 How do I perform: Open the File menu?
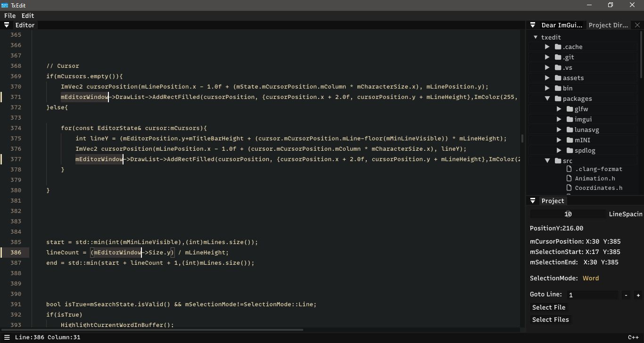tap(10, 16)
